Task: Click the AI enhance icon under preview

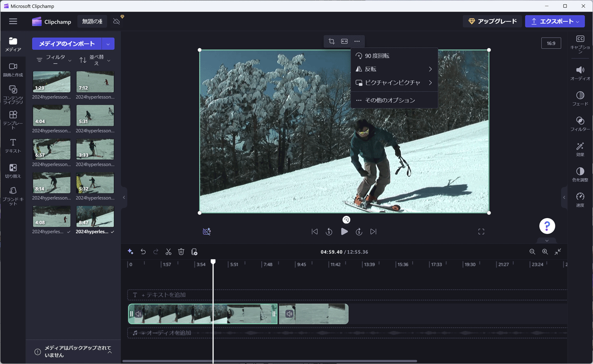Action: (207, 232)
